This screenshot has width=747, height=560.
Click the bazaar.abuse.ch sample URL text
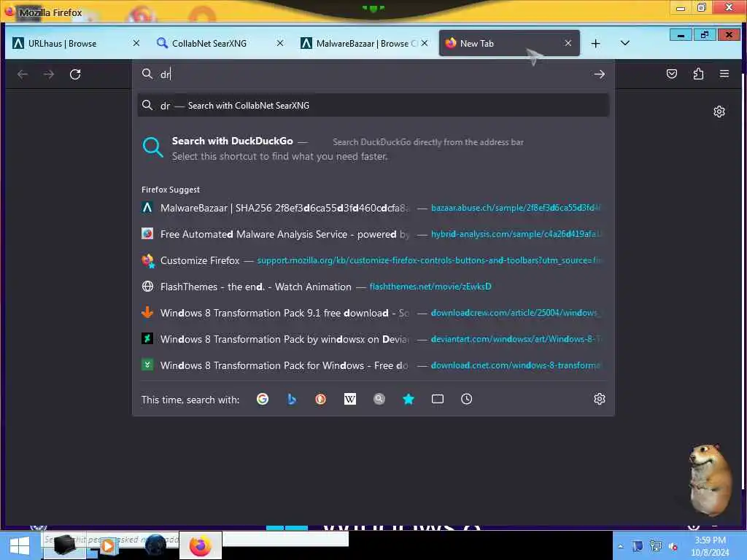point(516,208)
